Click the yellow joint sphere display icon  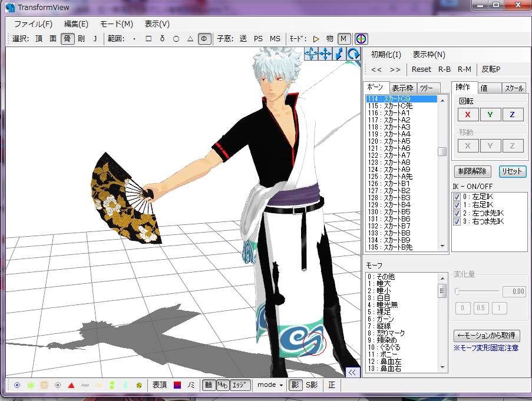(x=139, y=385)
